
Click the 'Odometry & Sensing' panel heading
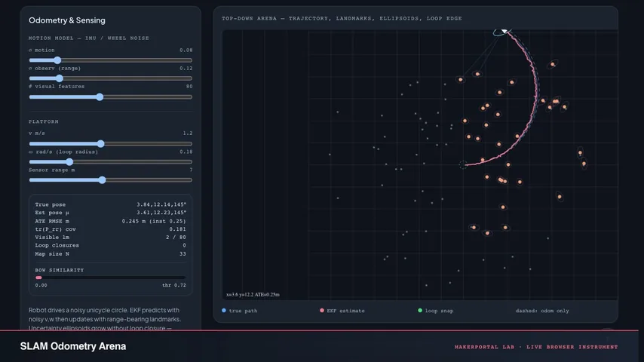(x=67, y=20)
